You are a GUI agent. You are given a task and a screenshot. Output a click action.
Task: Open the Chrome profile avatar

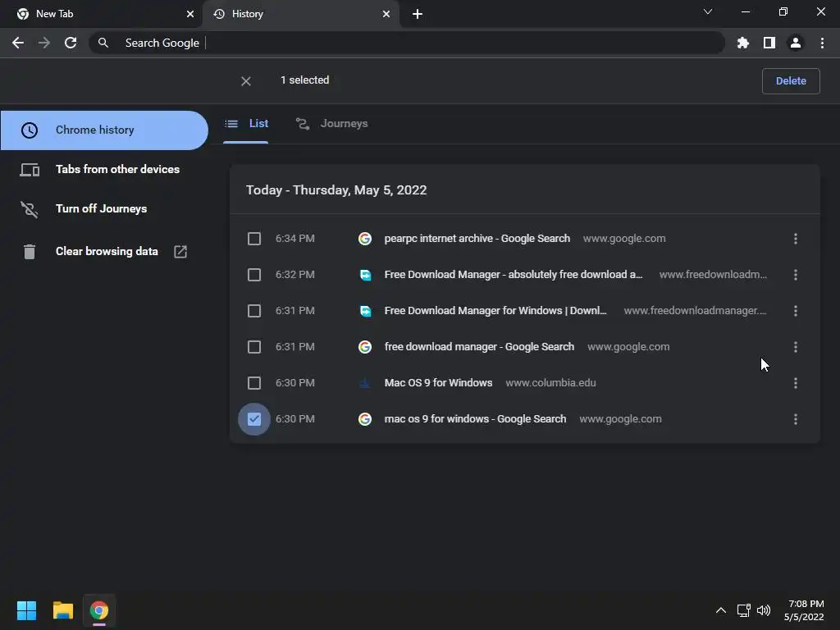[x=796, y=43]
